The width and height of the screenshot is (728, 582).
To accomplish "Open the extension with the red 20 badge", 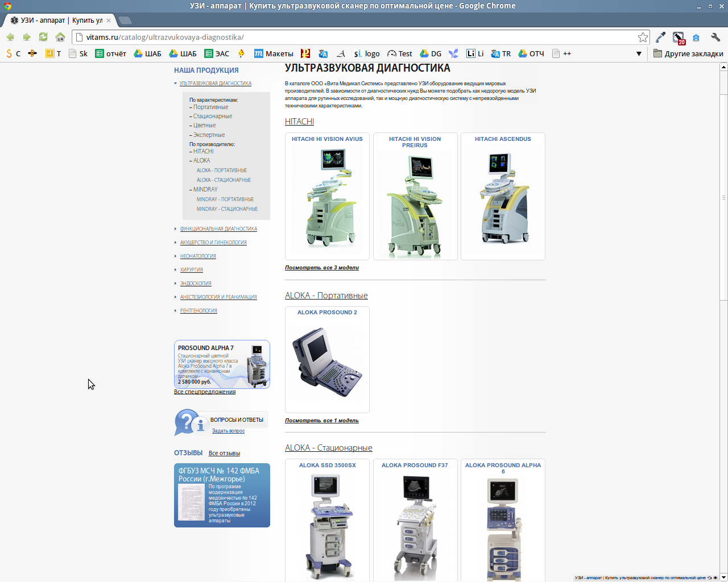I will click(x=679, y=38).
